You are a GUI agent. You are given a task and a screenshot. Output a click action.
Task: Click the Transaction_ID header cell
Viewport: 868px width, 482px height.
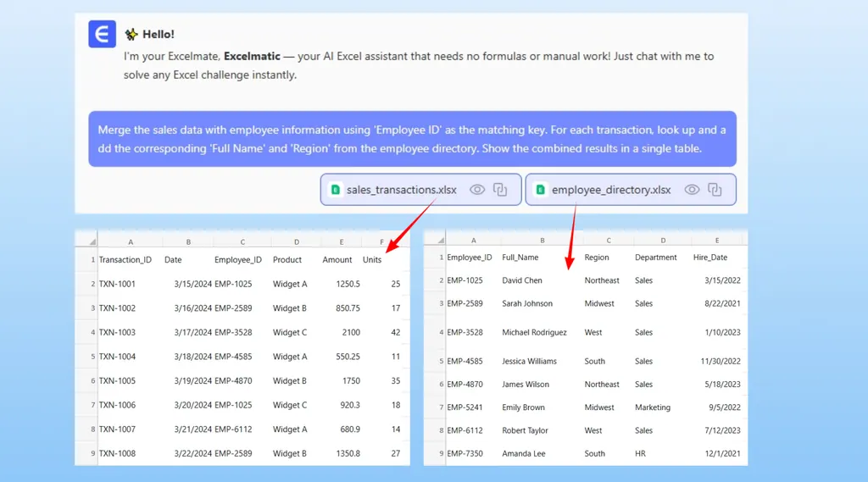pos(125,260)
